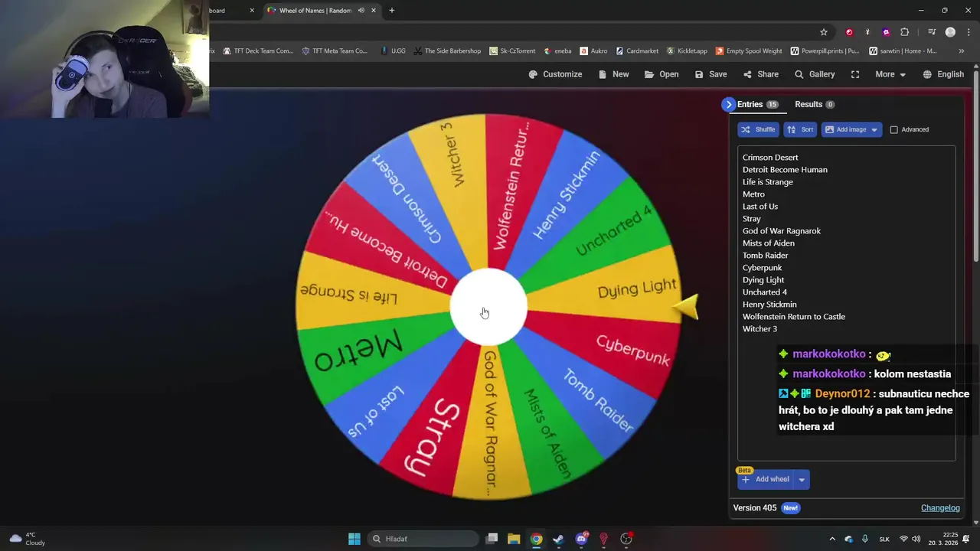Click the Mists of Aiden entry
980x551 pixels.
pyautogui.click(x=769, y=243)
